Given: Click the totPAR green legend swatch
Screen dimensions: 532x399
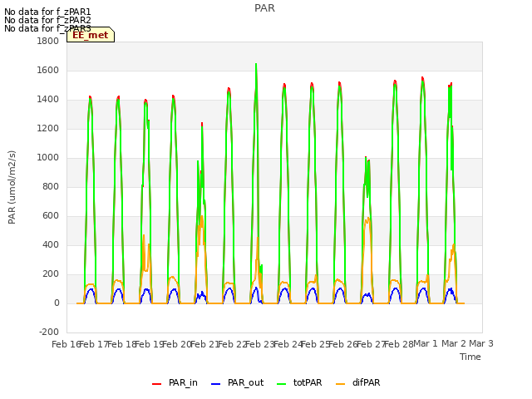Looking at the screenshot, I should point(281,384).
